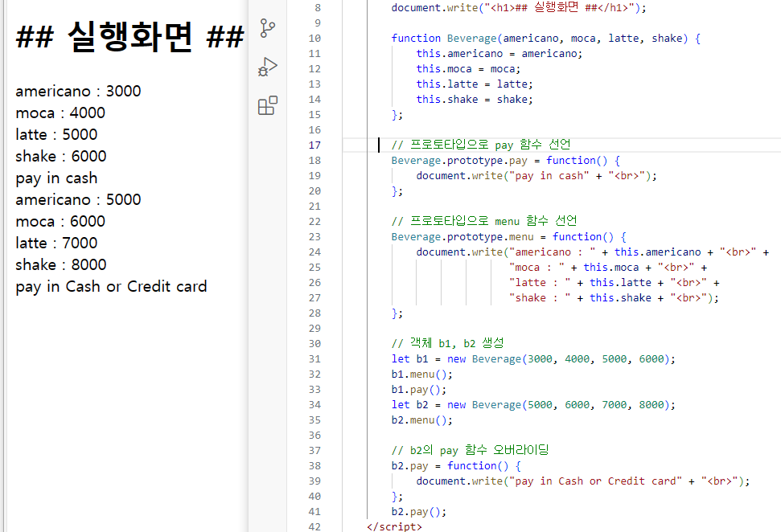Open the Extensions view icon
The width and height of the screenshot is (781, 532).
coord(268,105)
